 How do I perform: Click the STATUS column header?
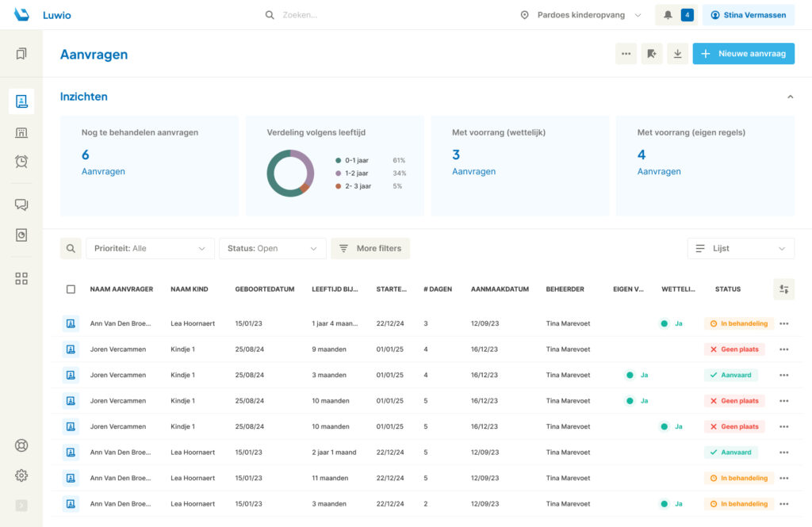click(728, 289)
